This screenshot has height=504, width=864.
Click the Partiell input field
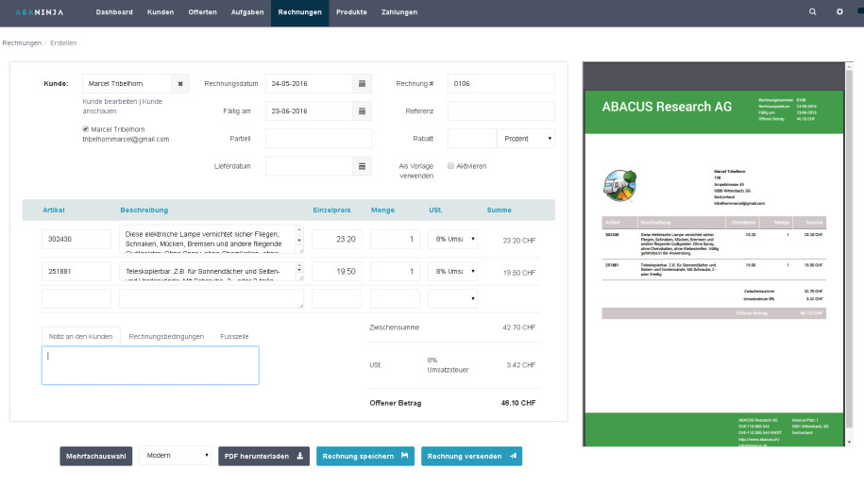point(318,139)
